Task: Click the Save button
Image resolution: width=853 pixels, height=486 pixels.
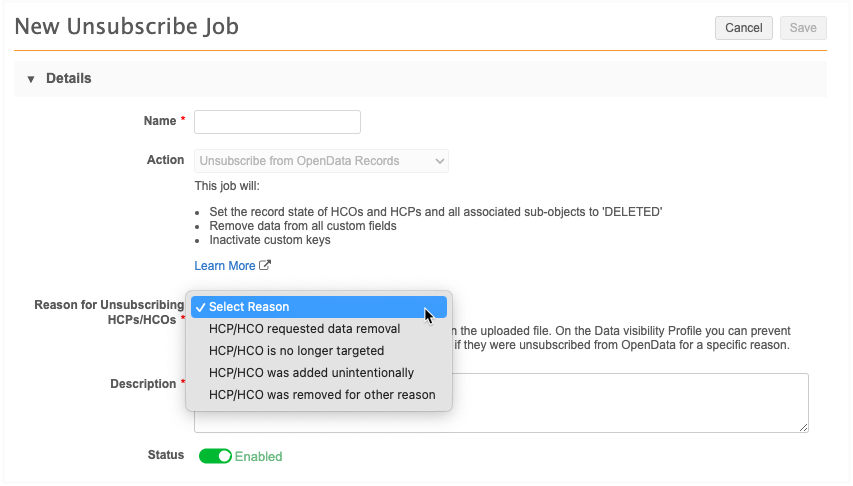Action: [802, 28]
